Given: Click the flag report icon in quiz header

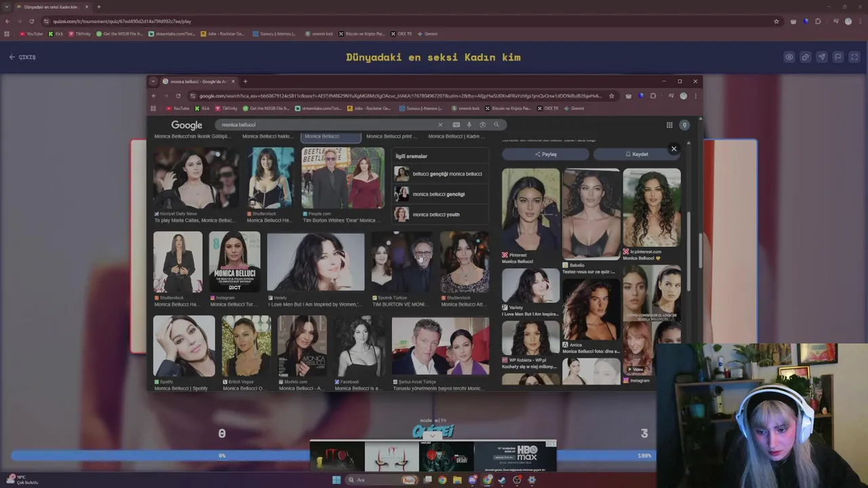Looking at the screenshot, I should 837,57.
